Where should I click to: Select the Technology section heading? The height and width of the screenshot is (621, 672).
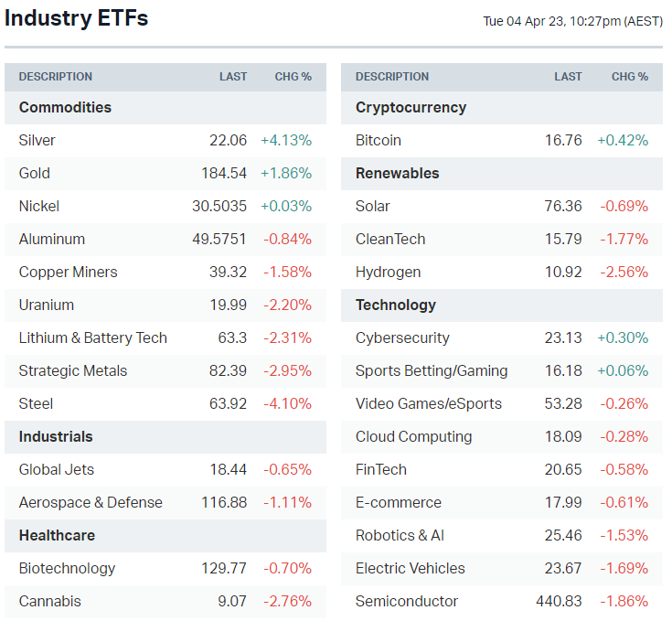(x=396, y=305)
